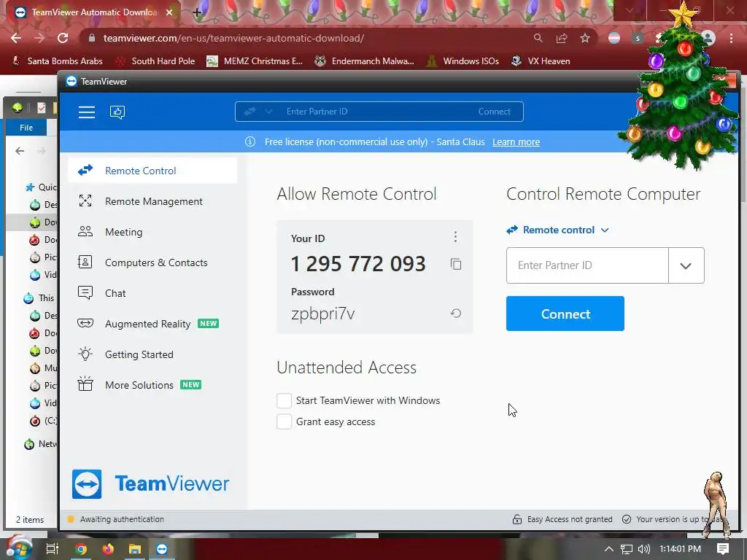Viewport: 747px width, 560px height.
Task: Select Remote Management in sidebar
Action: [x=153, y=201]
